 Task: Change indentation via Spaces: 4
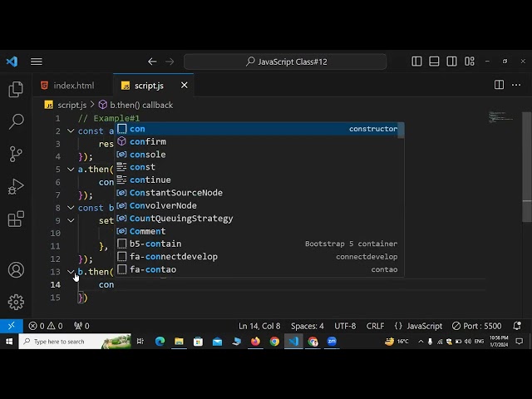pyautogui.click(x=307, y=326)
